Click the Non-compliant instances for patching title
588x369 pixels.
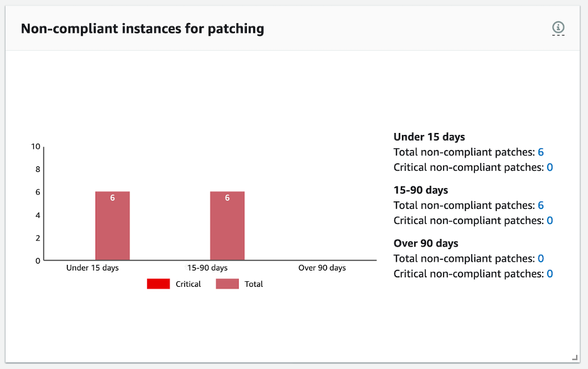(x=143, y=28)
